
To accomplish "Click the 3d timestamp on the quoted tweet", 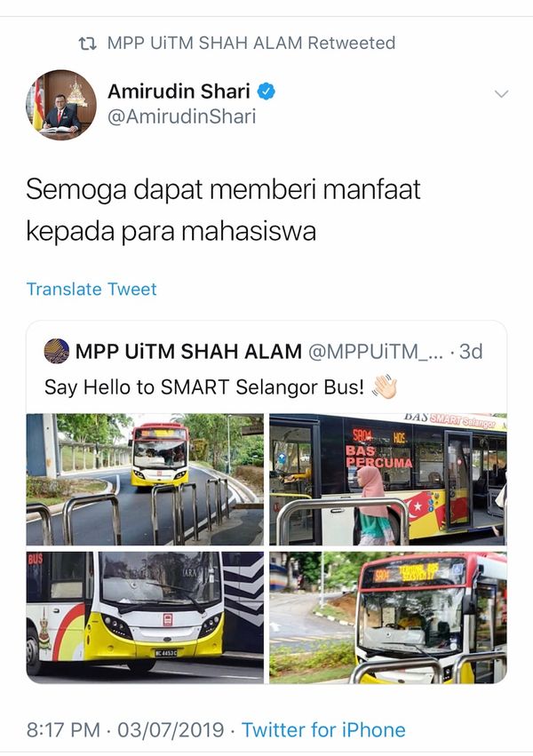I will (471, 352).
